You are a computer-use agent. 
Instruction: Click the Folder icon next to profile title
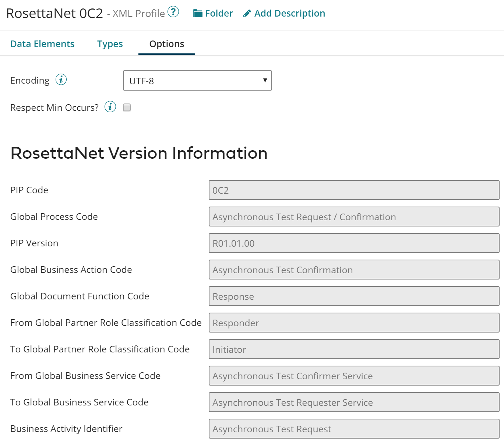[x=198, y=13]
